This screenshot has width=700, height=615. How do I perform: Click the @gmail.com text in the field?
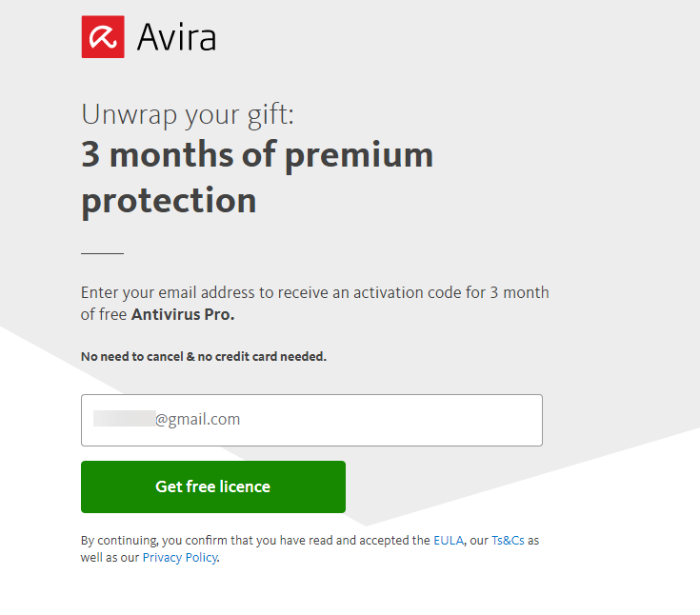click(198, 419)
